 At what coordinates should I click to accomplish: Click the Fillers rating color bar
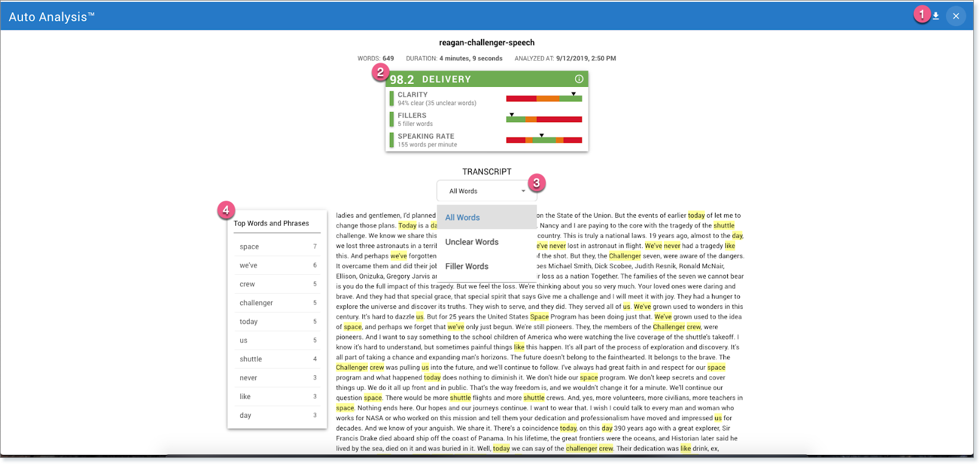[x=543, y=119]
